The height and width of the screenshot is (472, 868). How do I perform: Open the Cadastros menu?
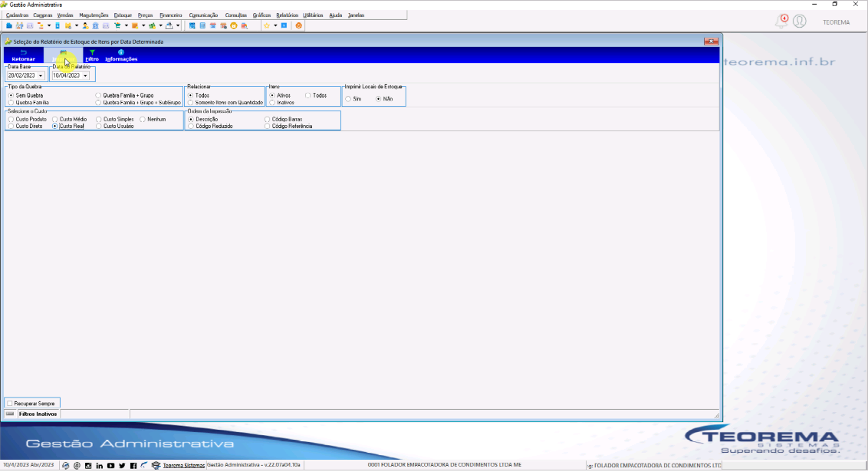[17, 15]
